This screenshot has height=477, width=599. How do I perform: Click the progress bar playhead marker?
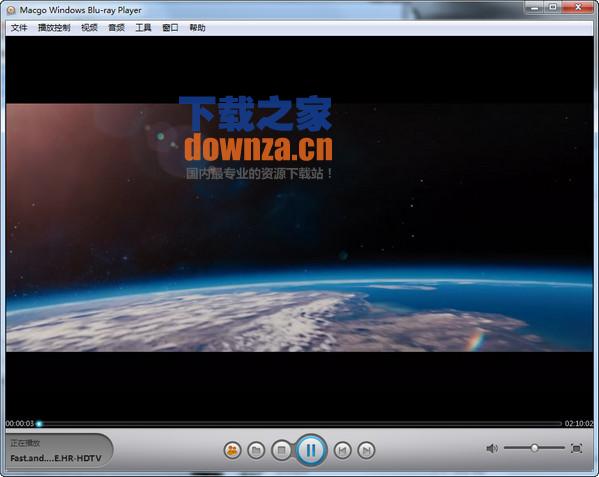click(x=39, y=424)
